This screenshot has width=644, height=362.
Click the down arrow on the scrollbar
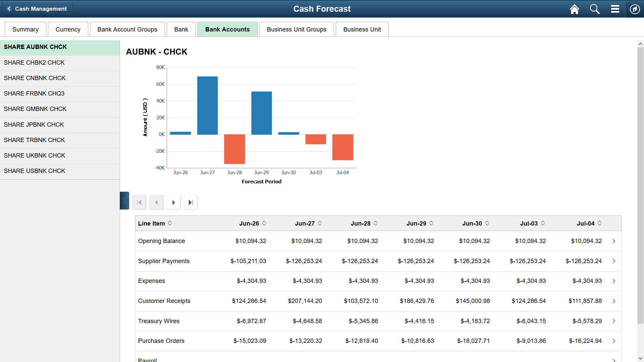tap(640, 358)
